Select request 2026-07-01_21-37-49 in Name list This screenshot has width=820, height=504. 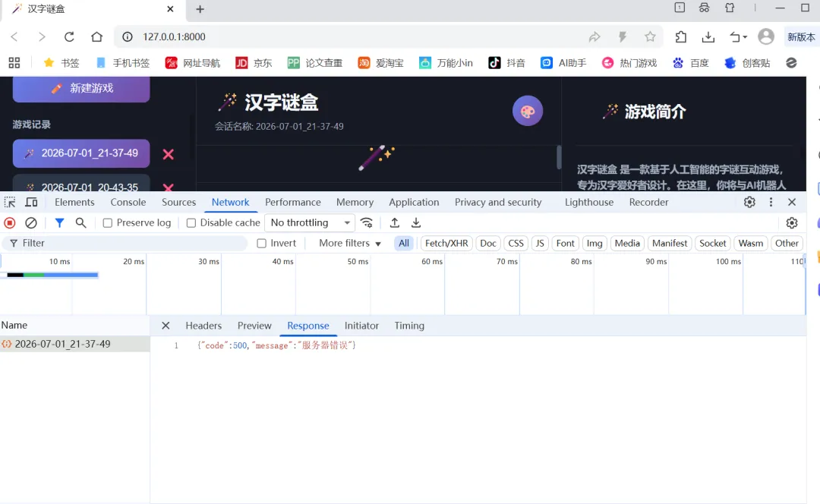click(74, 344)
